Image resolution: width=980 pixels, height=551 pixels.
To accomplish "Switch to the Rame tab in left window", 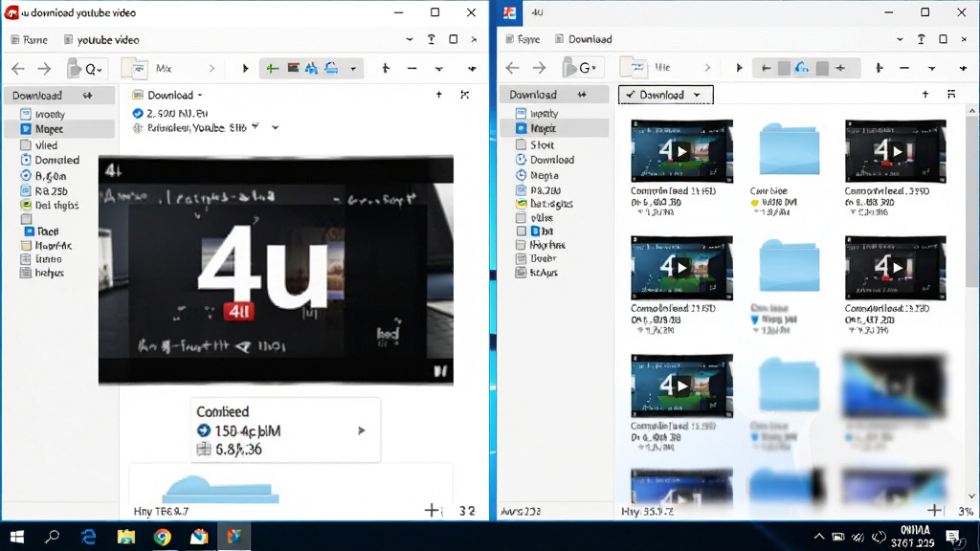I will click(x=30, y=39).
